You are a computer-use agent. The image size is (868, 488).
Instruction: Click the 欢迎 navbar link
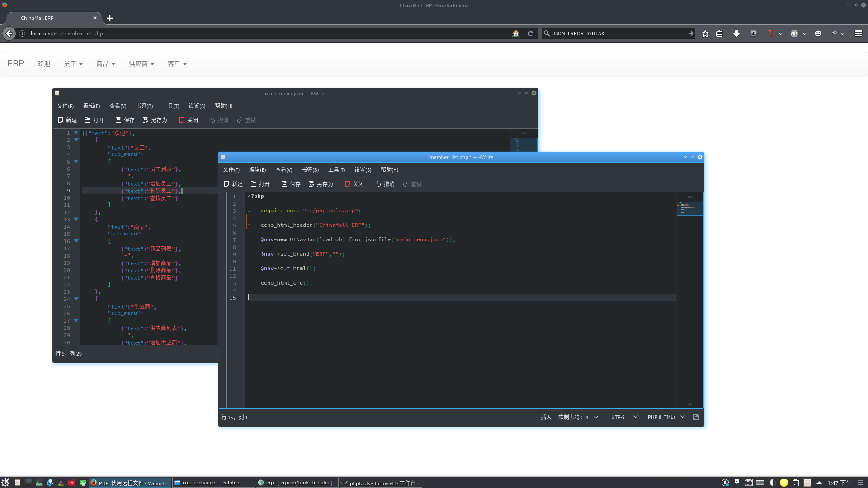click(44, 64)
